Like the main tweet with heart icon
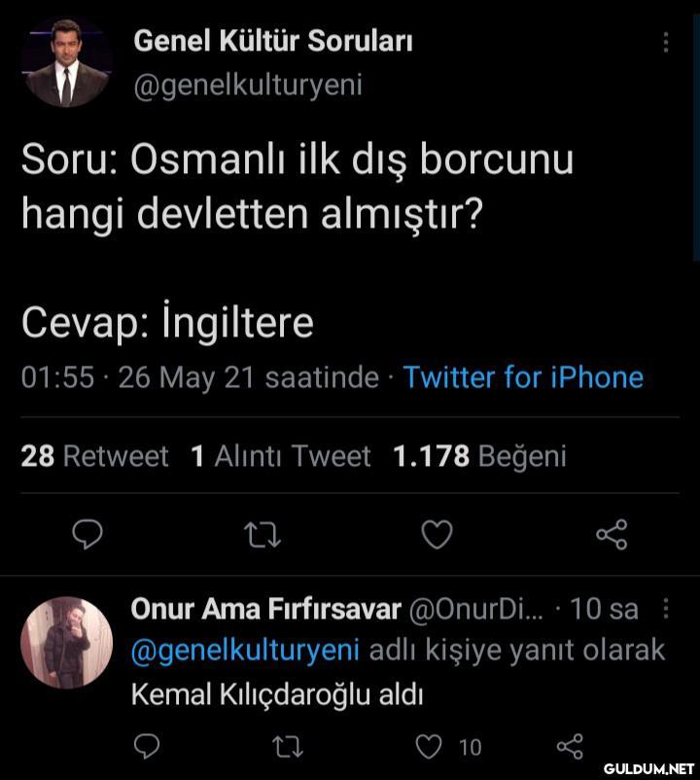Image resolution: width=700 pixels, height=780 pixels. pos(437,534)
